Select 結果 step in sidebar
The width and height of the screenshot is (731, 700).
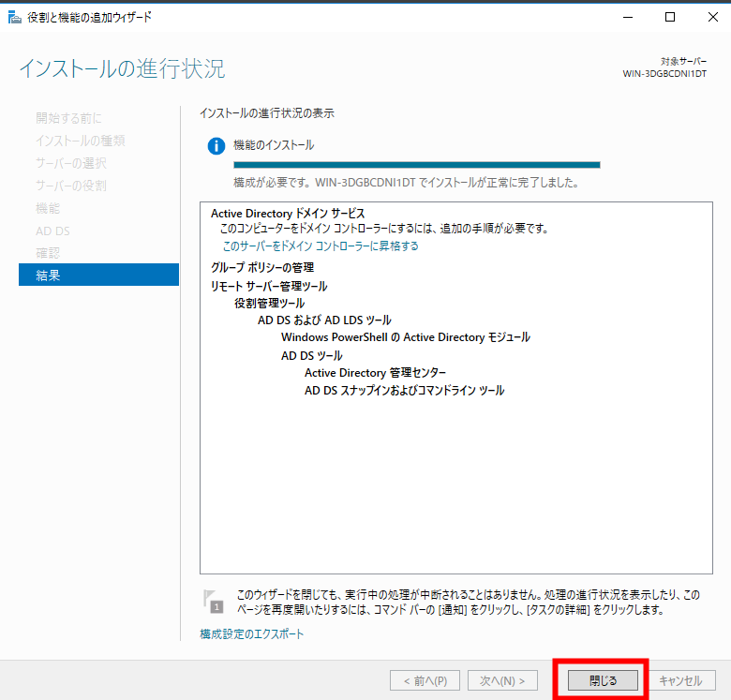tap(98, 275)
